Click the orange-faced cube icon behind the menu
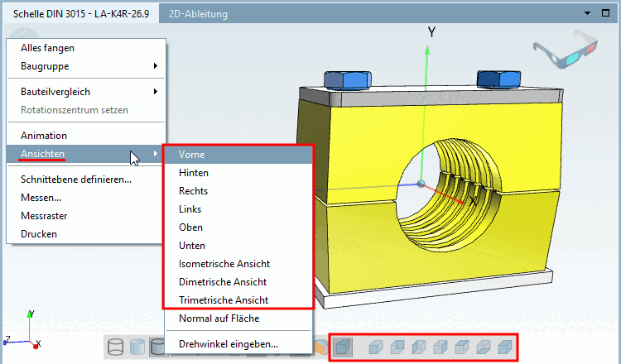Image resolution: width=621 pixels, height=364 pixels. [x=321, y=347]
